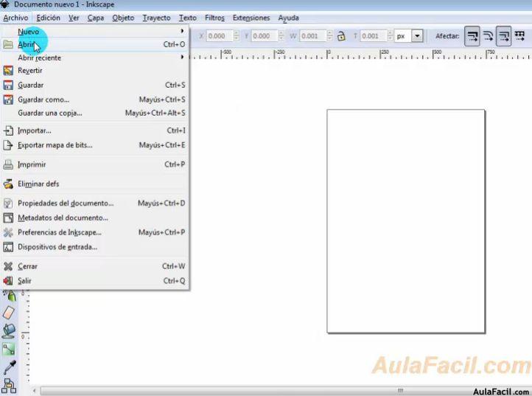
Task: Open the Objeto menu
Action: 123,18
